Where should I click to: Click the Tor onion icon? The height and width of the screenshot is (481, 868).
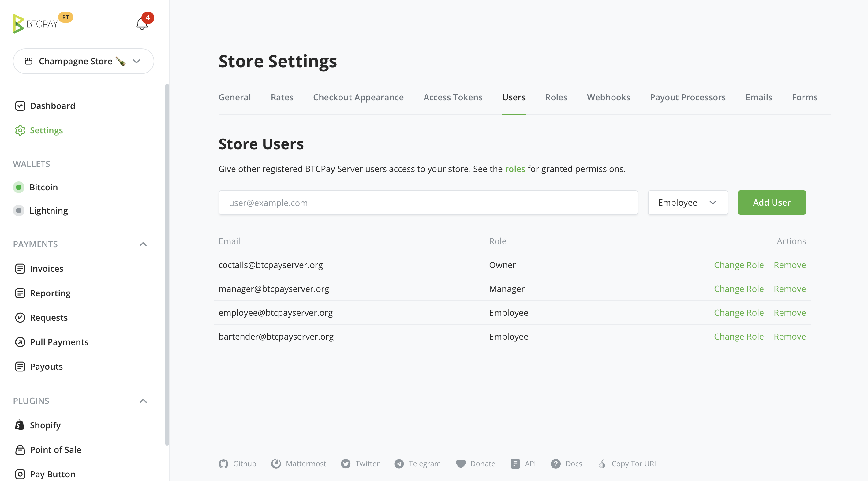pos(602,464)
